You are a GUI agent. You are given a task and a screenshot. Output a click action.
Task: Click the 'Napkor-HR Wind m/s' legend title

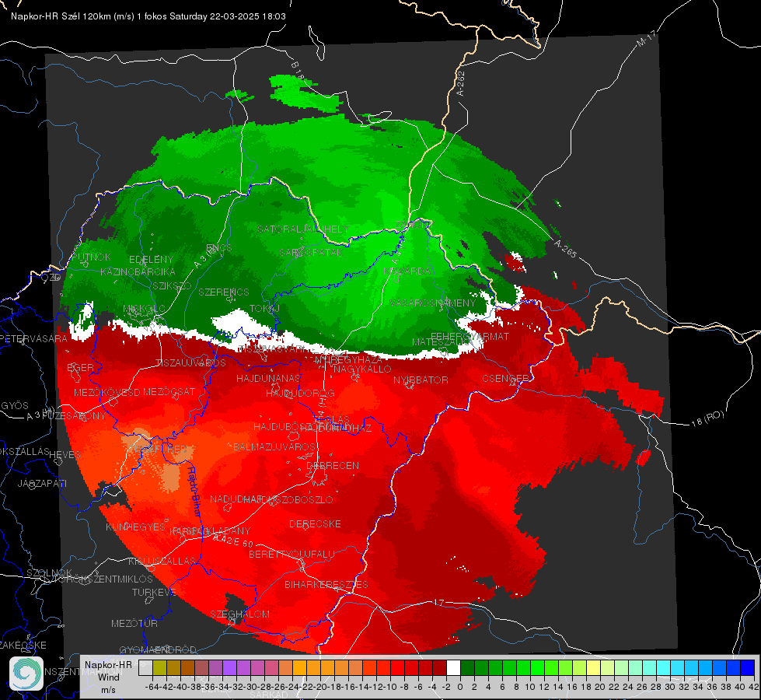[x=108, y=677]
